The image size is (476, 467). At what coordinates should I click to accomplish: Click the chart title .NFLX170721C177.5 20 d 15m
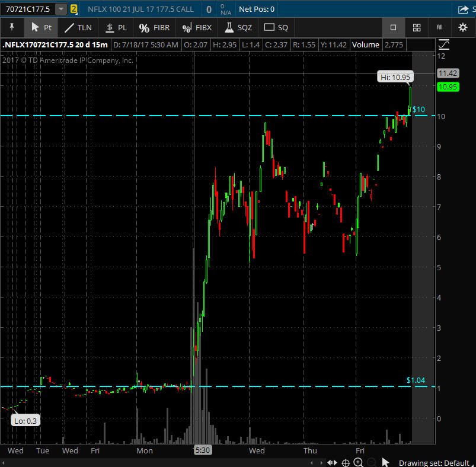[x=55, y=45]
